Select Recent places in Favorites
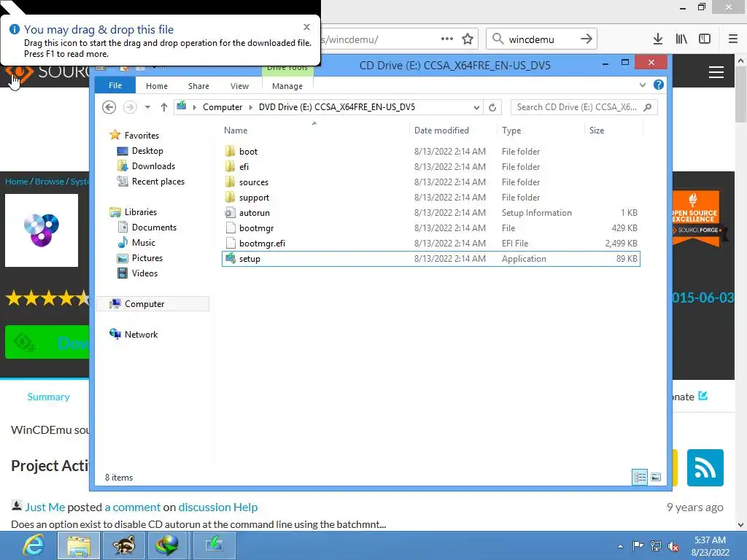The image size is (747, 560). click(x=158, y=182)
